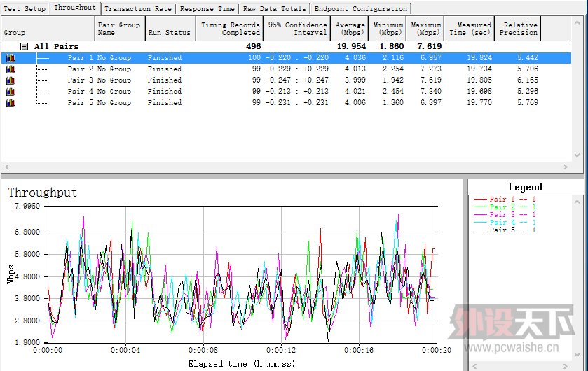Click Pair 3 maximum value 7.619
The width and height of the screenshot is (588, 371).
click(431, 80)
